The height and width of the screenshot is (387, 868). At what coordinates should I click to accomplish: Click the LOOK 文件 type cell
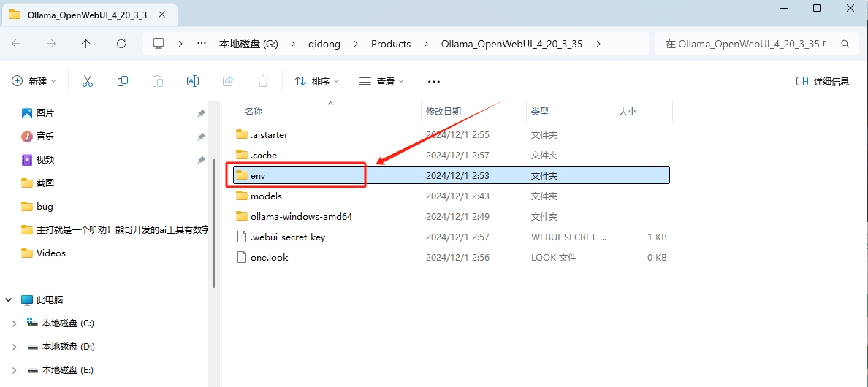[x=554, y=257]
